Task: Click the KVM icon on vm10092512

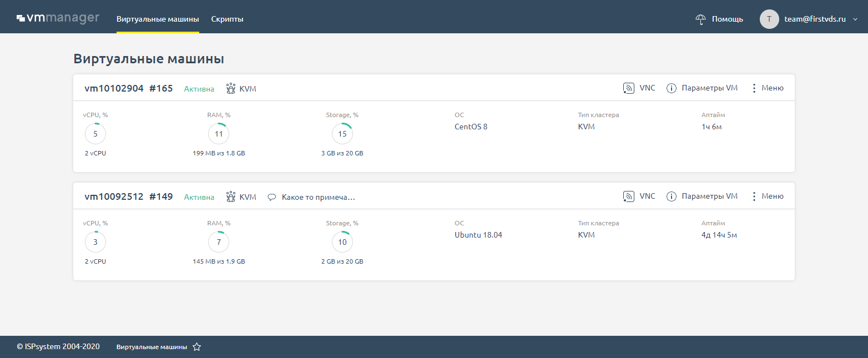Action: (230, 196)
